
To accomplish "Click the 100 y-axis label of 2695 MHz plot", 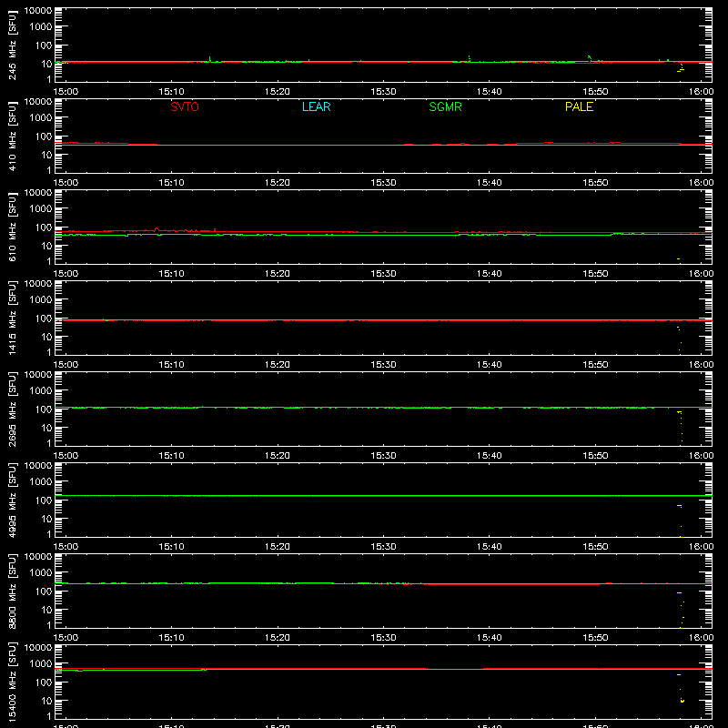I will pos(44,409).
